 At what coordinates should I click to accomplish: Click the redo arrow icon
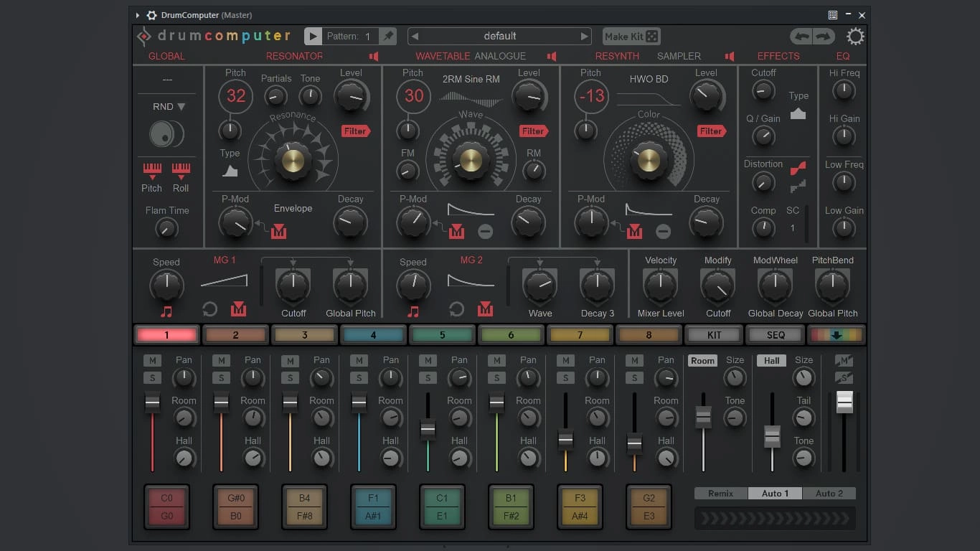pyautogui.click(x=823, y=37)
